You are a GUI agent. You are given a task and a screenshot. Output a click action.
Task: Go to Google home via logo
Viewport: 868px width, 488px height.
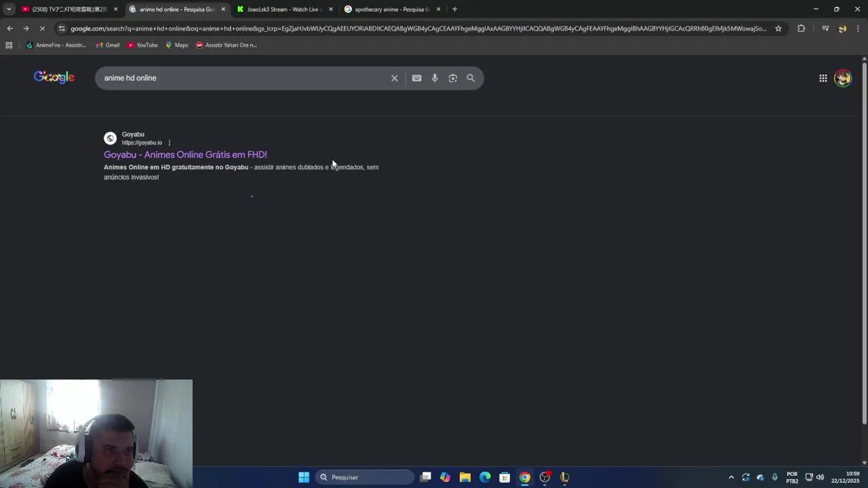[54, 77]
